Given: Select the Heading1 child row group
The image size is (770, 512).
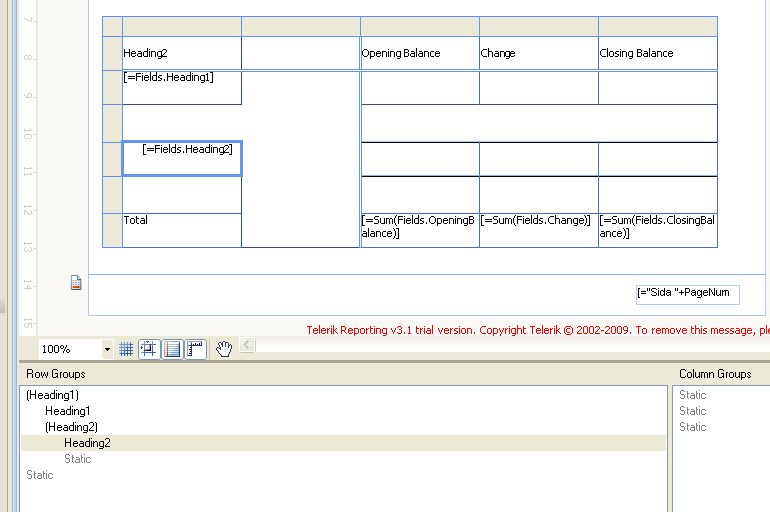Looking at the screenshot, I should click(67, 411).
